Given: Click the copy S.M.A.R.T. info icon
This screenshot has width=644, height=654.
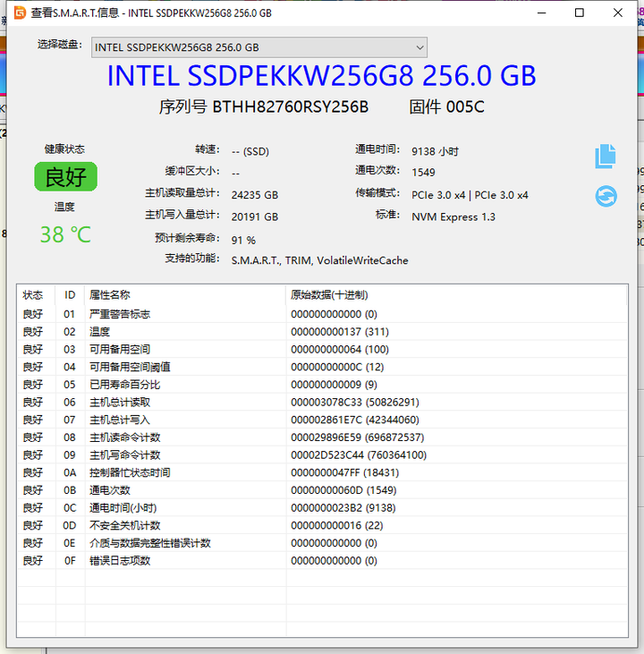Looking at the screenshot, I should (606, 157).
